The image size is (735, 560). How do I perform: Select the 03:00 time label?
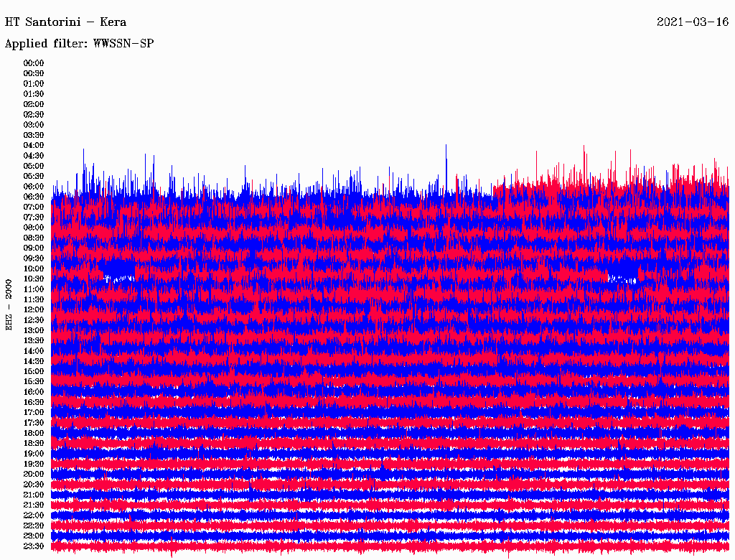[34, 125]
